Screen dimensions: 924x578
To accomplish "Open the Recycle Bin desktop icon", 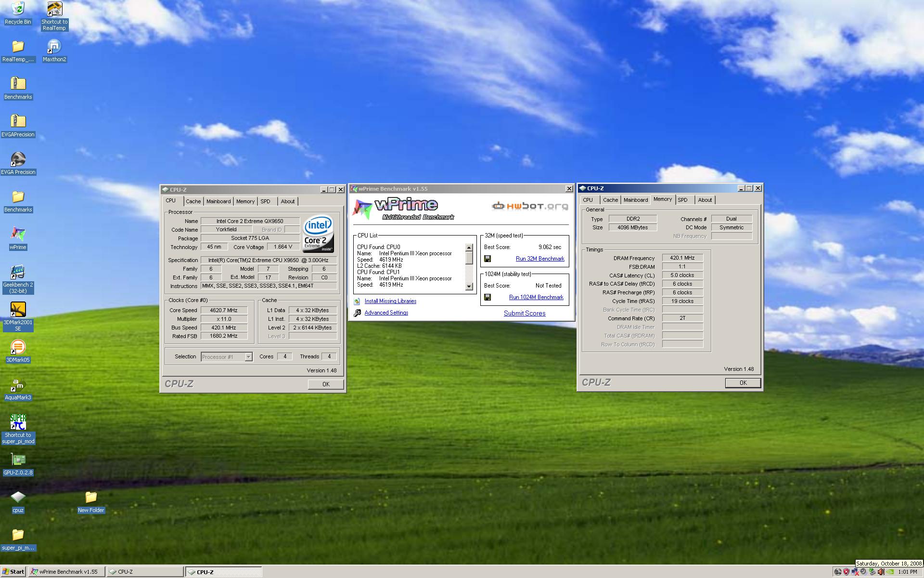I will pos(18,13).
